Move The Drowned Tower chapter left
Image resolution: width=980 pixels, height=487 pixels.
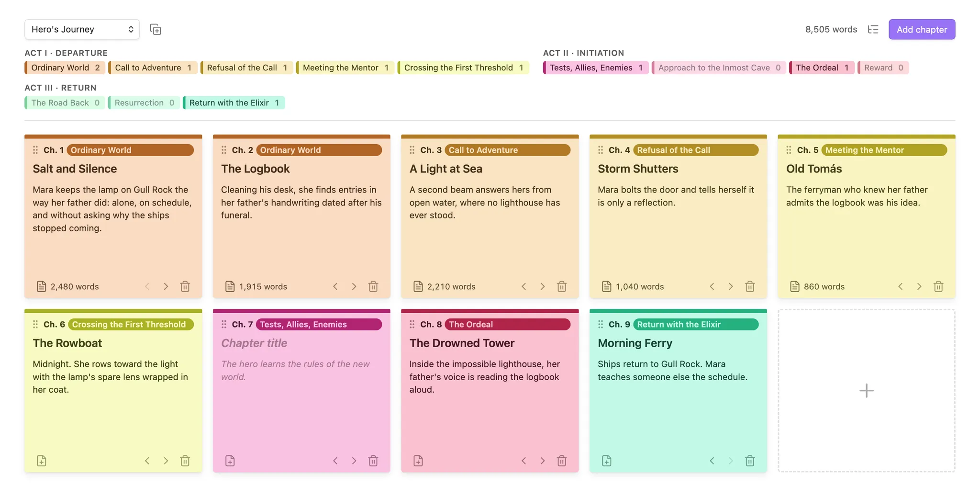point(524,461)
